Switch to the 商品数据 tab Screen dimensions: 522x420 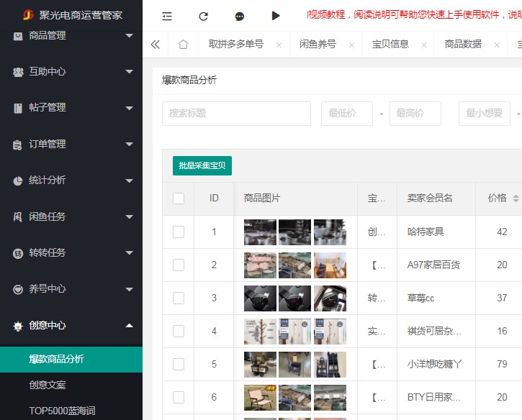463,44
